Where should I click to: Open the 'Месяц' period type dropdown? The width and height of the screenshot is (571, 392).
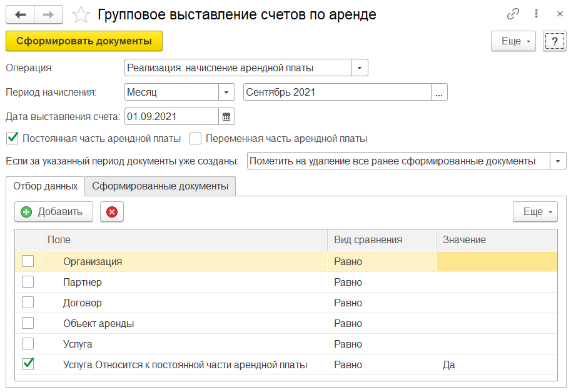click(x=226, y=92)
